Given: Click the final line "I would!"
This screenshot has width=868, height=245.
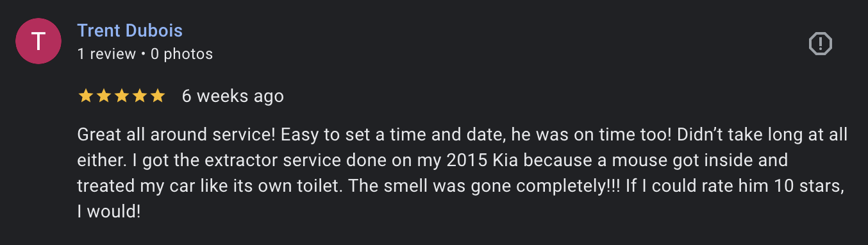Looking at the screenshot, I should click(x=109, y=212).
